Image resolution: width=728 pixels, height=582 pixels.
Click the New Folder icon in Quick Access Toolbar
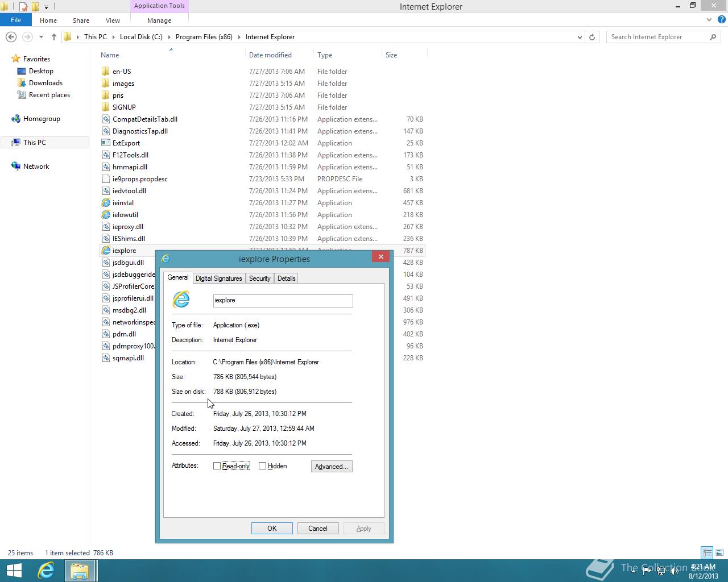pos(35,7)
